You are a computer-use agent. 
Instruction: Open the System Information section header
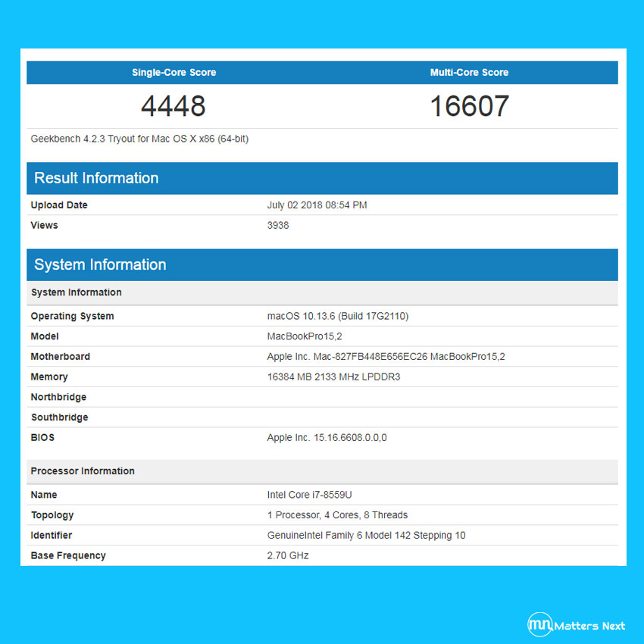(100, 264)
